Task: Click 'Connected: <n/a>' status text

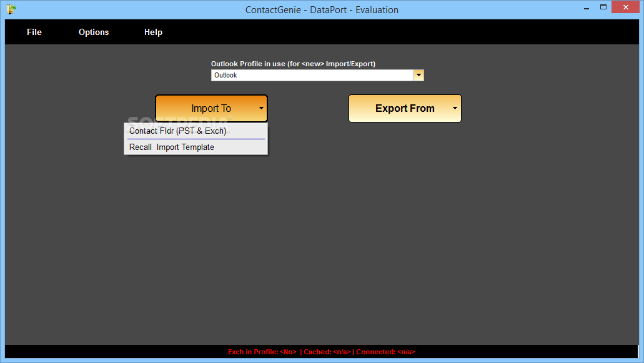Action: [x=385, y=352]
